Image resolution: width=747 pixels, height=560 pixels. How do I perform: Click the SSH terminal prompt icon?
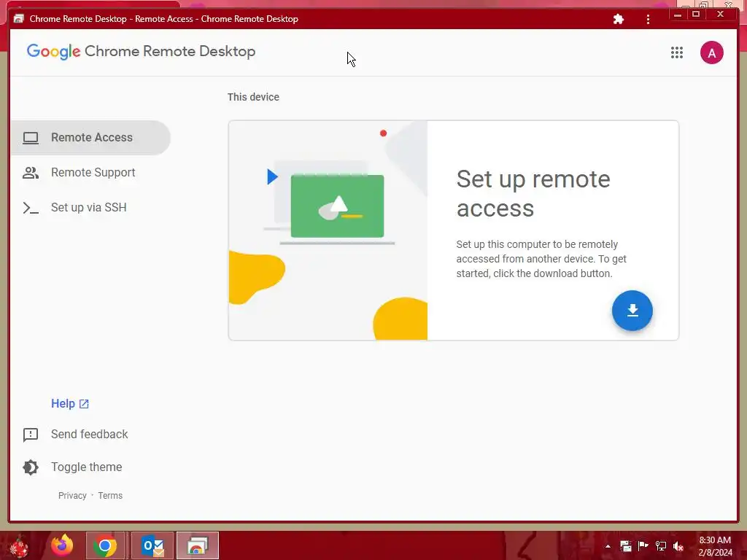point(31,208)
